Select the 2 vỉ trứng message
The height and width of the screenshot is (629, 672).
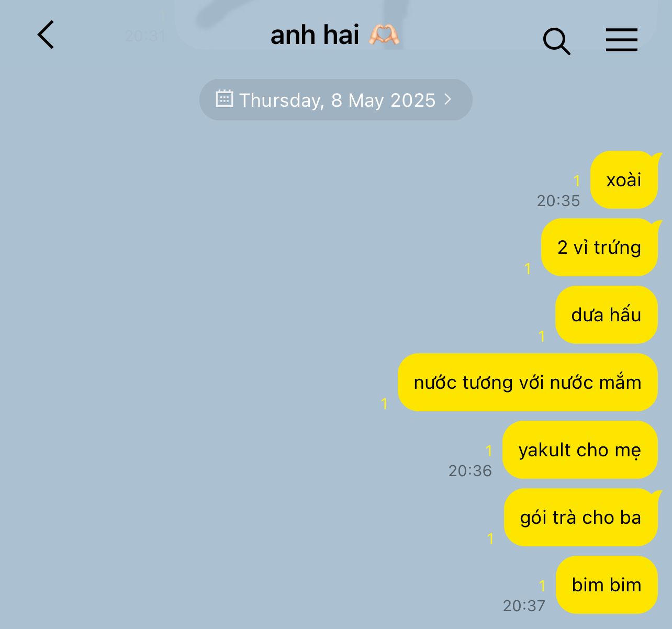click(x=600, y=248)
